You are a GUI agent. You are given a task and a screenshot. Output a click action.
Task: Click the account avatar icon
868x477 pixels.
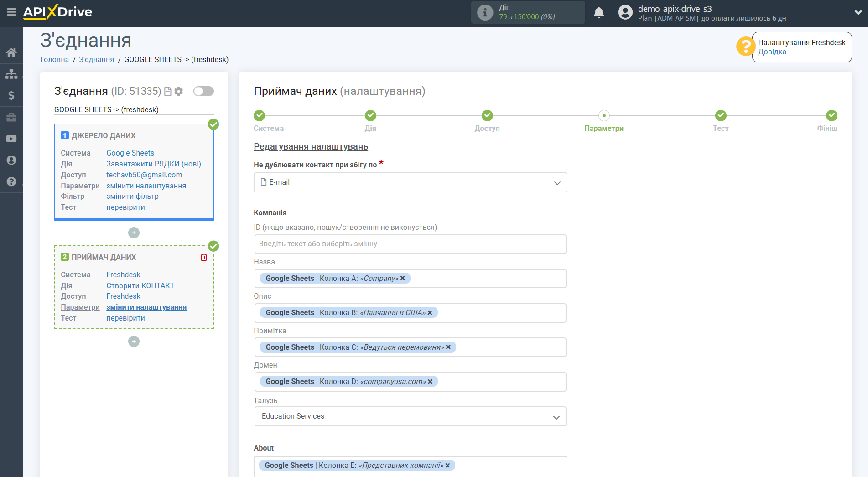coord(625,12)
